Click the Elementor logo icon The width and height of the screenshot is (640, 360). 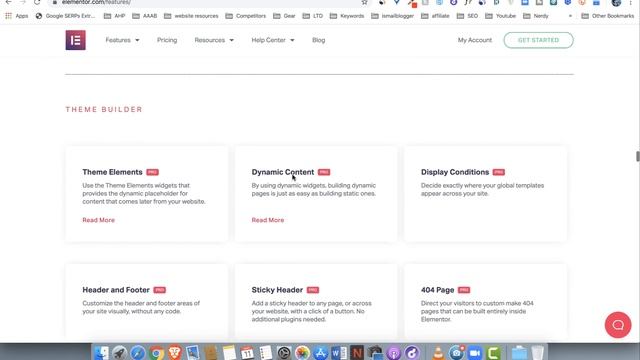(x=76, y=40)
